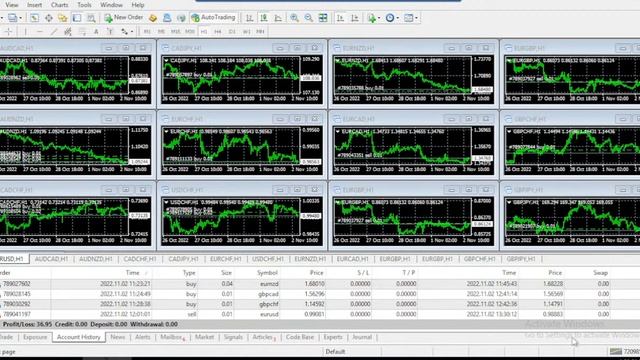Click the blue person icon after MetaEditor
Viewport: 640px width, 360px height.
coord(167,18)
